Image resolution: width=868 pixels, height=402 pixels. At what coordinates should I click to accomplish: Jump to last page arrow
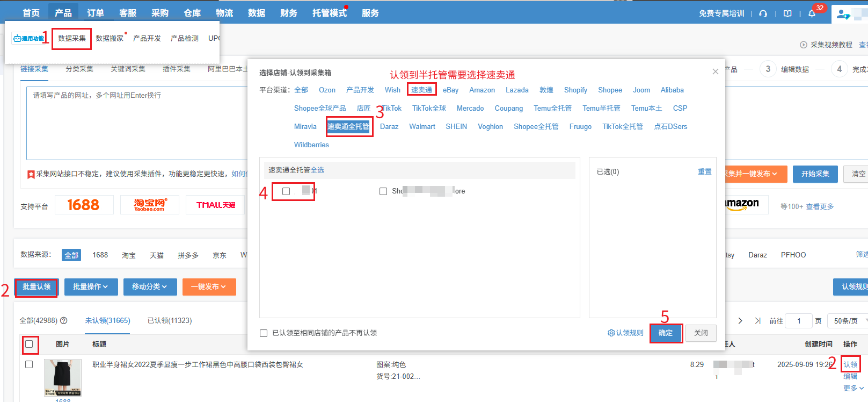click(x=758, y=321)
